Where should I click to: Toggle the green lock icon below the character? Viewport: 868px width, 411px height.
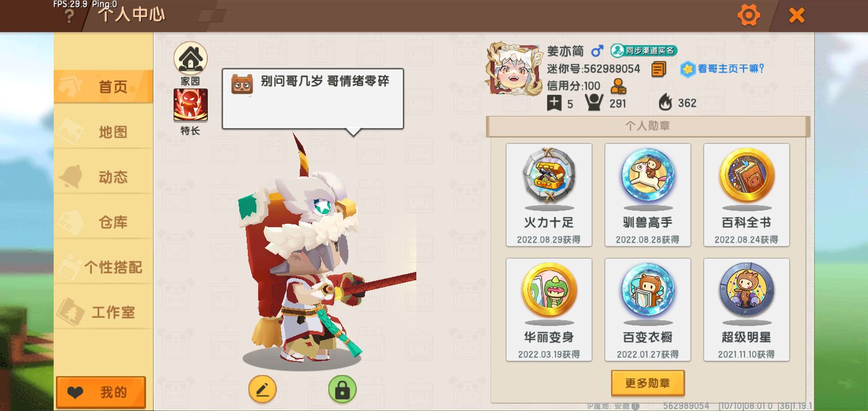pyautogui.click(x=342, y=390)
